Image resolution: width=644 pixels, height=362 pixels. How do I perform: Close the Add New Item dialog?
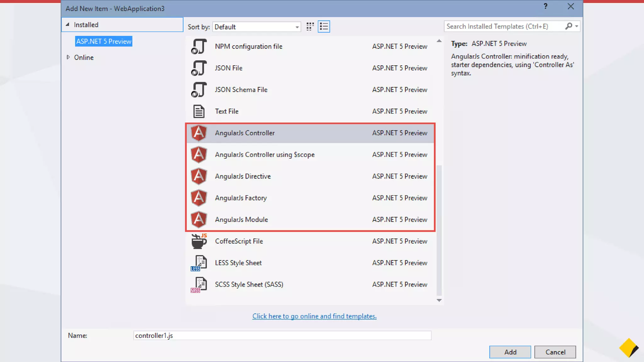pyautogui.click(x=571, y=6)
